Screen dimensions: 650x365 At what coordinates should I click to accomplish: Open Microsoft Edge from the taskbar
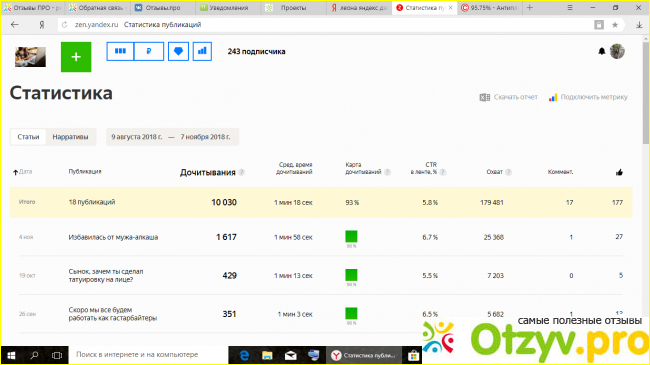[x=244, y=355]
